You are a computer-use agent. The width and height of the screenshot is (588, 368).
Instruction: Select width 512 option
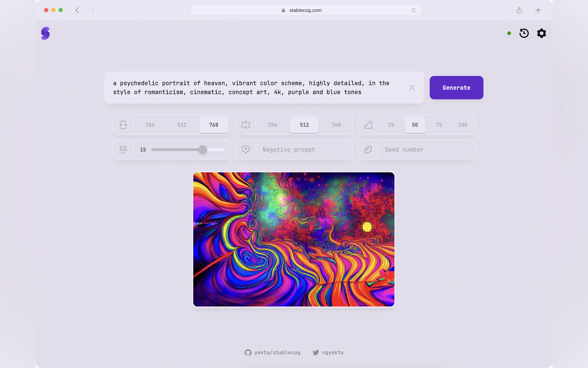(x=182, y=125)
